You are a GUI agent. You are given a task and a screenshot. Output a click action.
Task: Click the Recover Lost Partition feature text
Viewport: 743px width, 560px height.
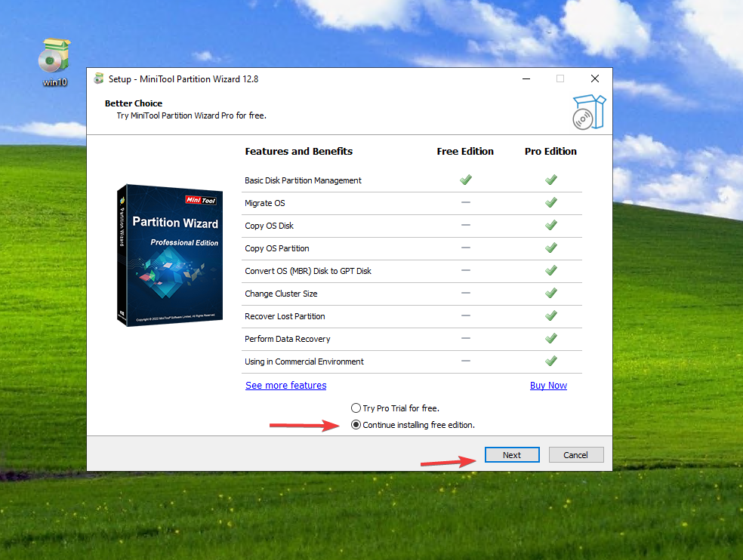pyautogui.click(x=285, y=316)
